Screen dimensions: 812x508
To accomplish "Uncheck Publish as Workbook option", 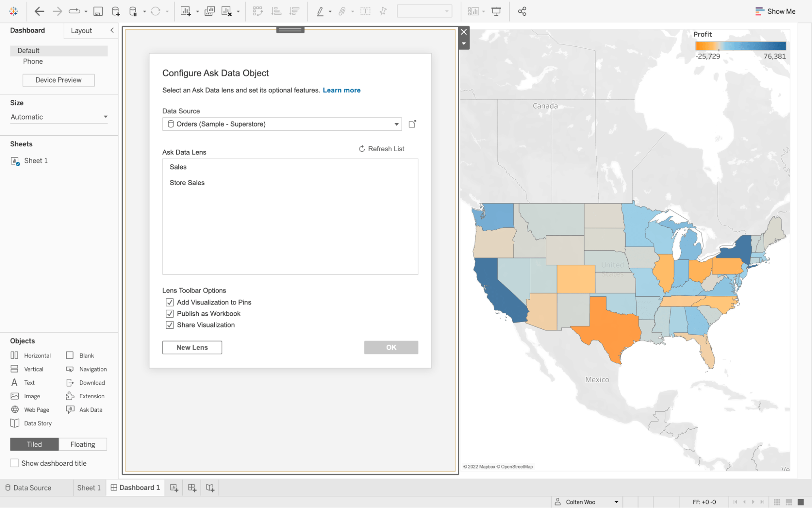I will (x=170, y=314).
